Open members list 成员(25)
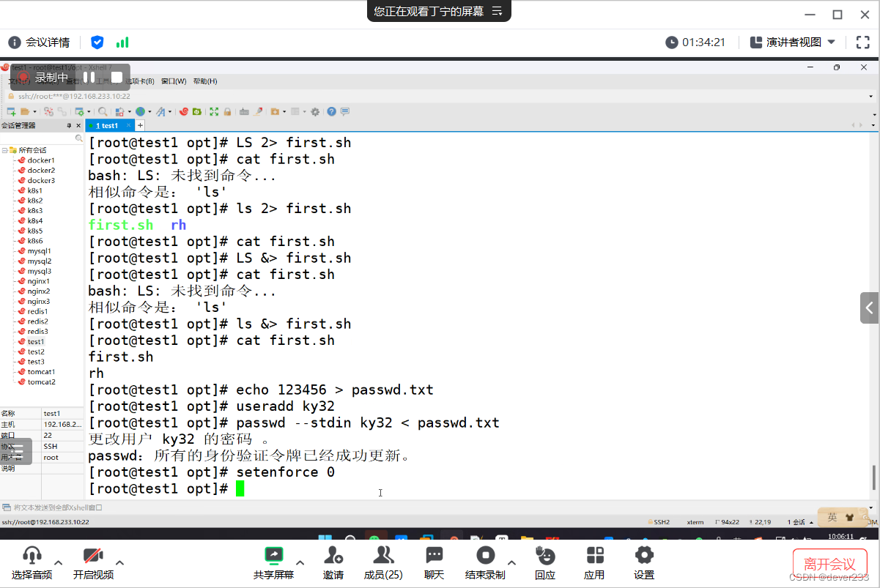 (x=383, y=563)
